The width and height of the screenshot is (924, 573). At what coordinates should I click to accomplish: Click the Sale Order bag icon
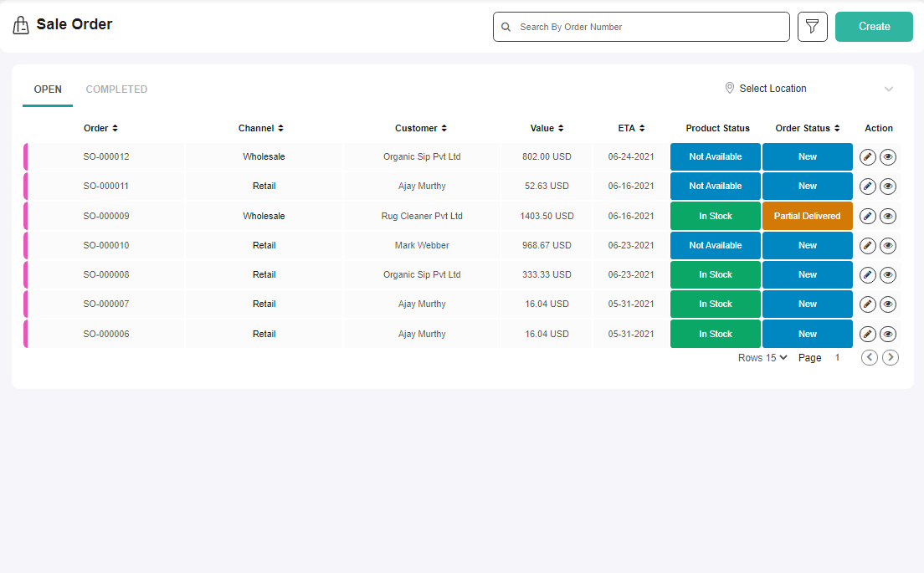tap(21, 25)
